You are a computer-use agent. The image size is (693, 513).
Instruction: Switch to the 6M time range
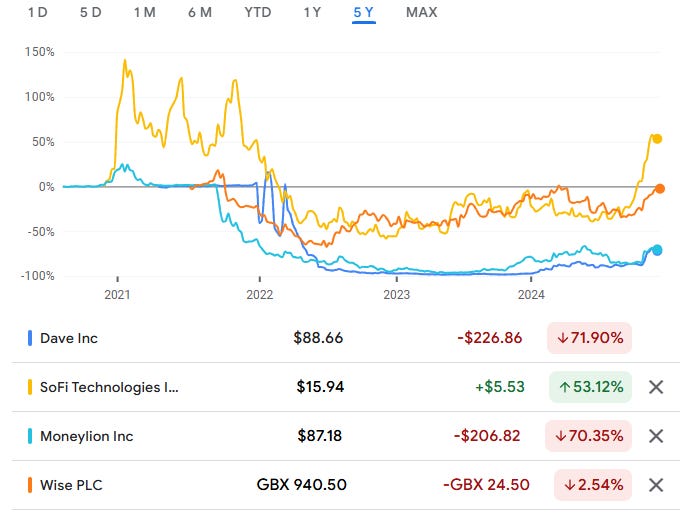200,12
